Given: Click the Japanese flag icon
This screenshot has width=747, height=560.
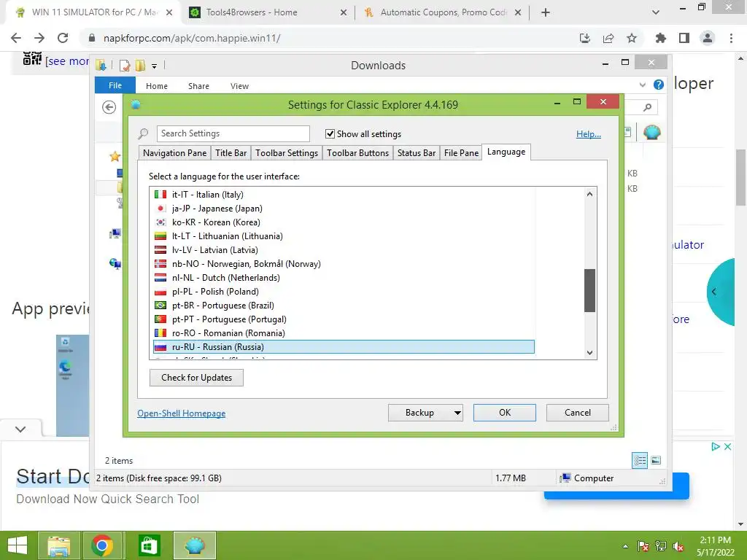Looking at the screenshot, I should 160,208.
